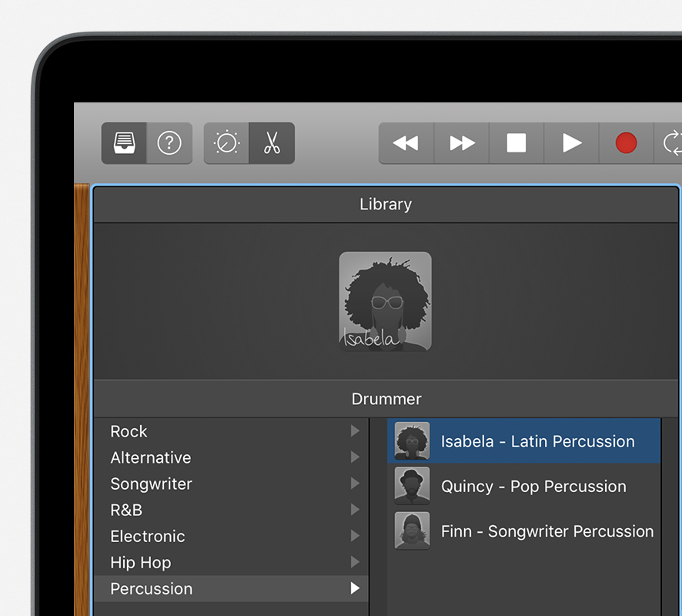
Task: Select the Hip Hop drummer genre
Action: pos(231,563)
